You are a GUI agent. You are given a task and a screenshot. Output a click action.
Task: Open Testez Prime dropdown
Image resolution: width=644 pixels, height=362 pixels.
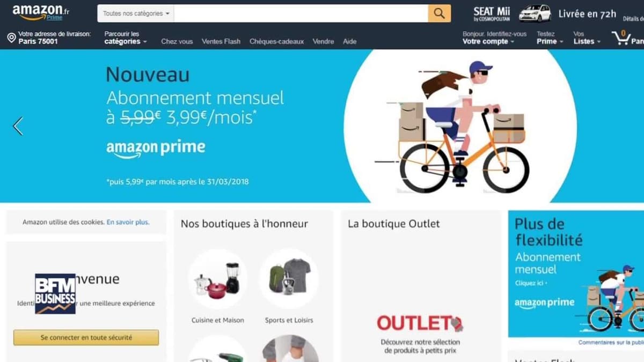[550, 38]
